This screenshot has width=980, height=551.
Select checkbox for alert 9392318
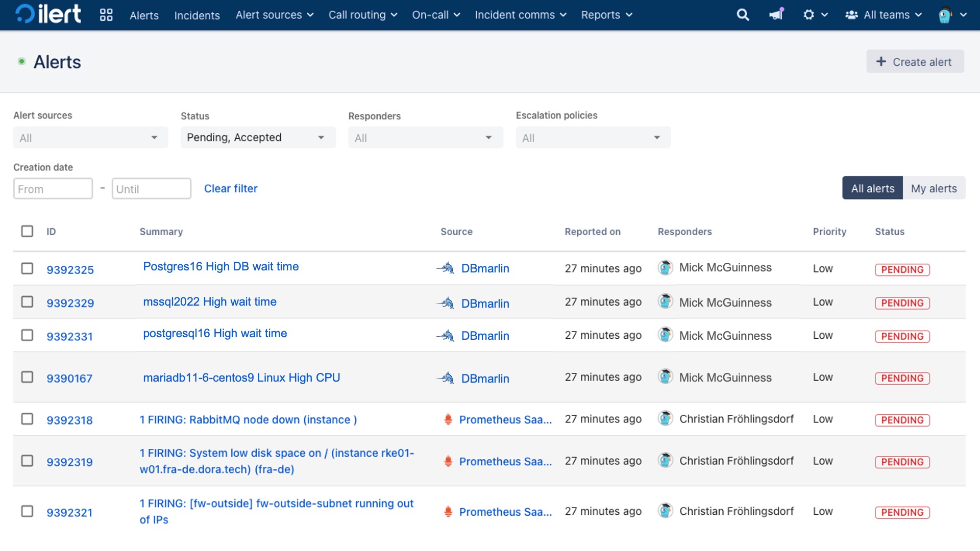(27, 419)
